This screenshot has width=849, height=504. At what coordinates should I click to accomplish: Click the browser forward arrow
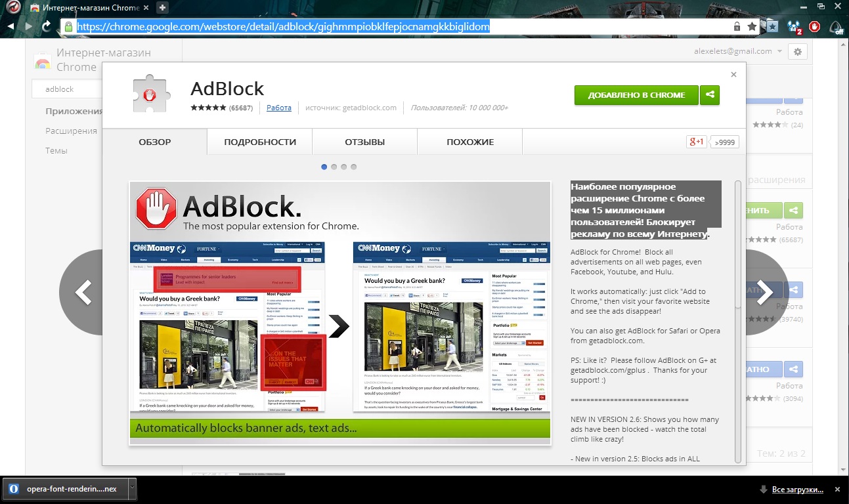[28, 27]
